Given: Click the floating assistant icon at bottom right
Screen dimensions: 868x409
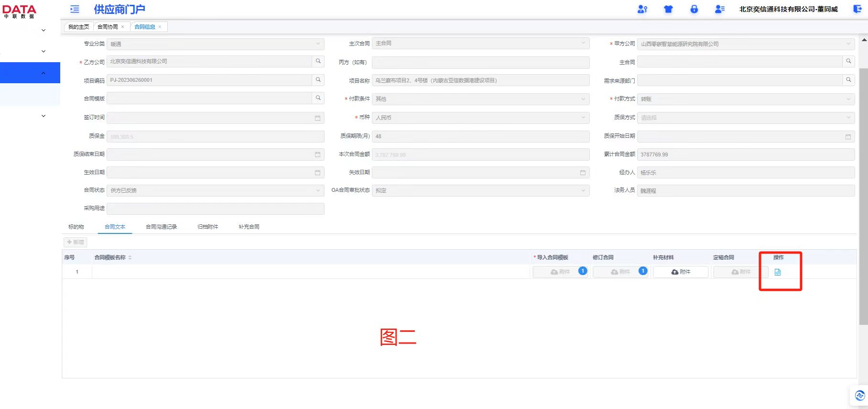Looking at the screenshot, I should 859,396.
